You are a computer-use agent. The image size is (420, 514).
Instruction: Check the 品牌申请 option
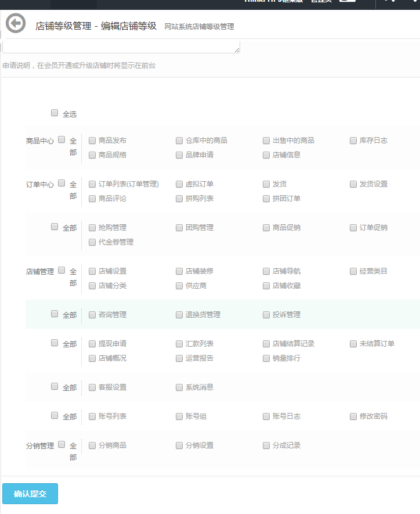(179, 155)
